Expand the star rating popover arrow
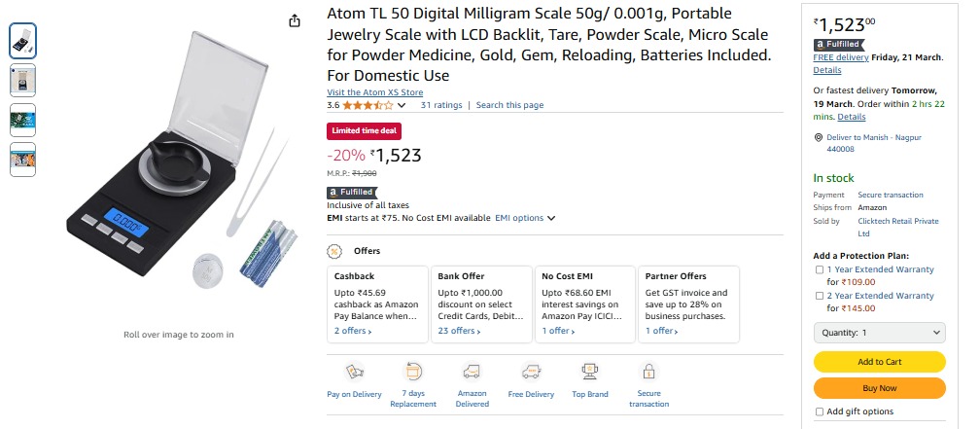This screenshot has width=980, height=429. (x=403, y=105)
